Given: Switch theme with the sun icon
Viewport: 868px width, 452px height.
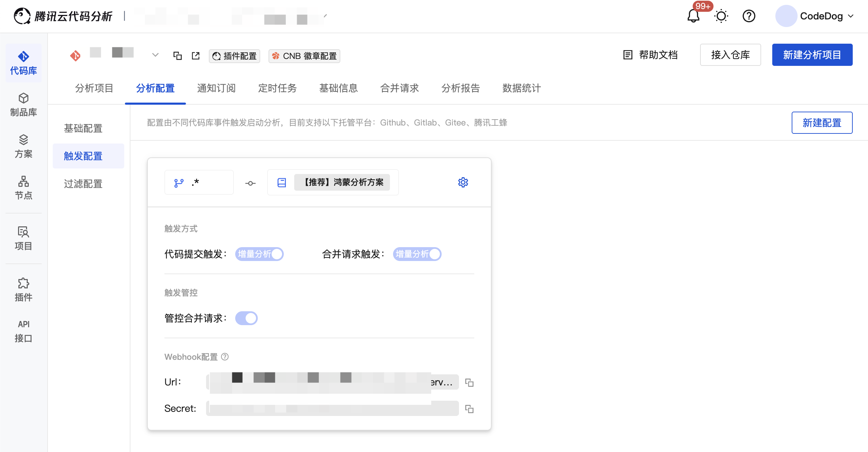Looking at the screenshot, I should (721, 16).
